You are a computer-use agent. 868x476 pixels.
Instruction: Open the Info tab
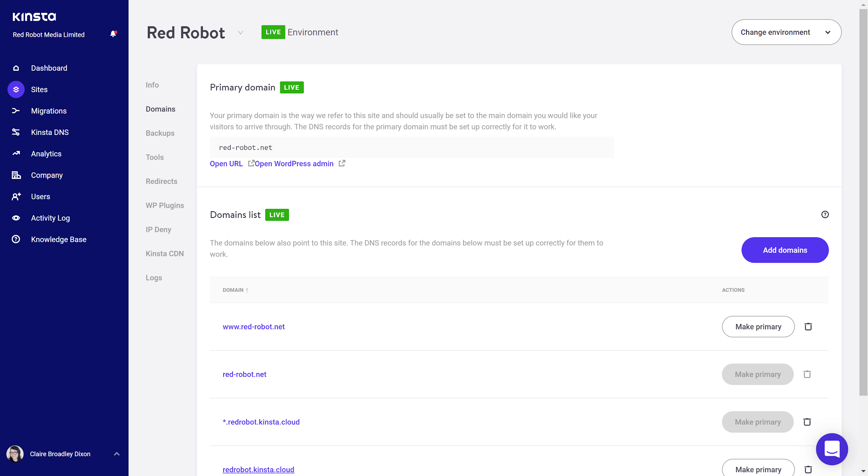152,85
